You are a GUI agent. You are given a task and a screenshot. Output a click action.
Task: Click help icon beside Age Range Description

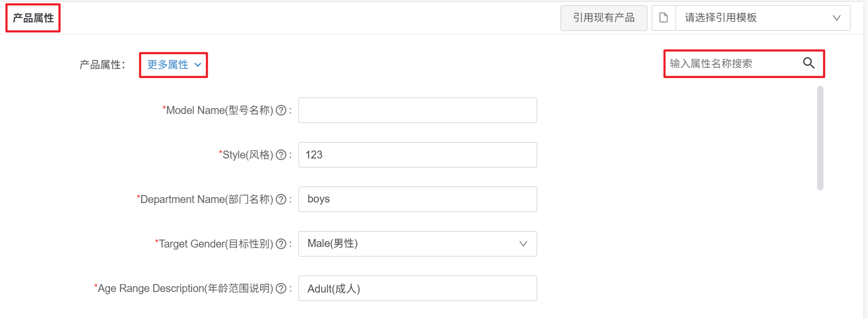(282, 288)
